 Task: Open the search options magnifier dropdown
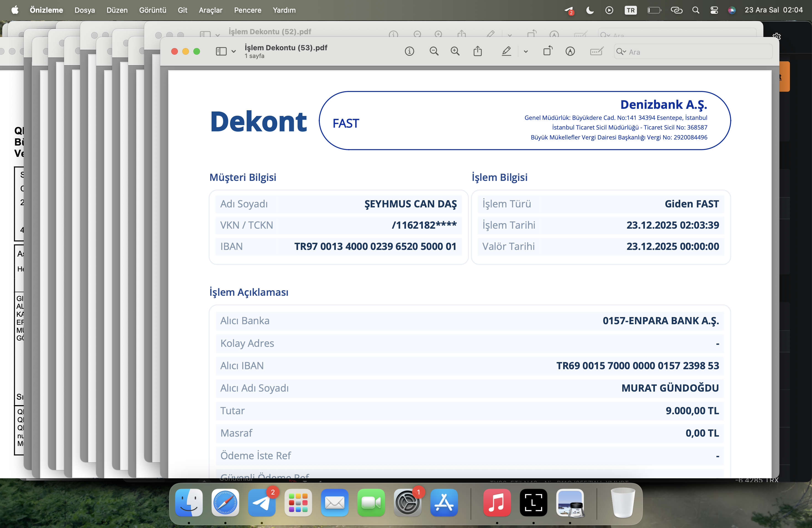tap(621, 52)
